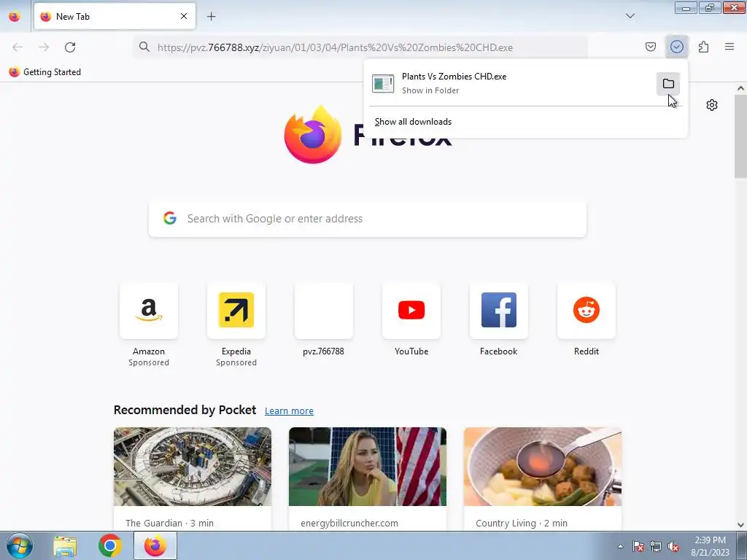This screenshot has width=747, height=560.
Task: Click Show all downloads
Action: point(413,122)
